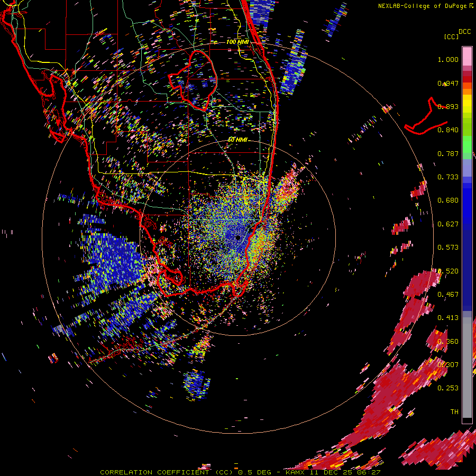The width and height of the screenshot is (476, 476).
Task: Select the 0.627 legend value
Action: (448, 224)
